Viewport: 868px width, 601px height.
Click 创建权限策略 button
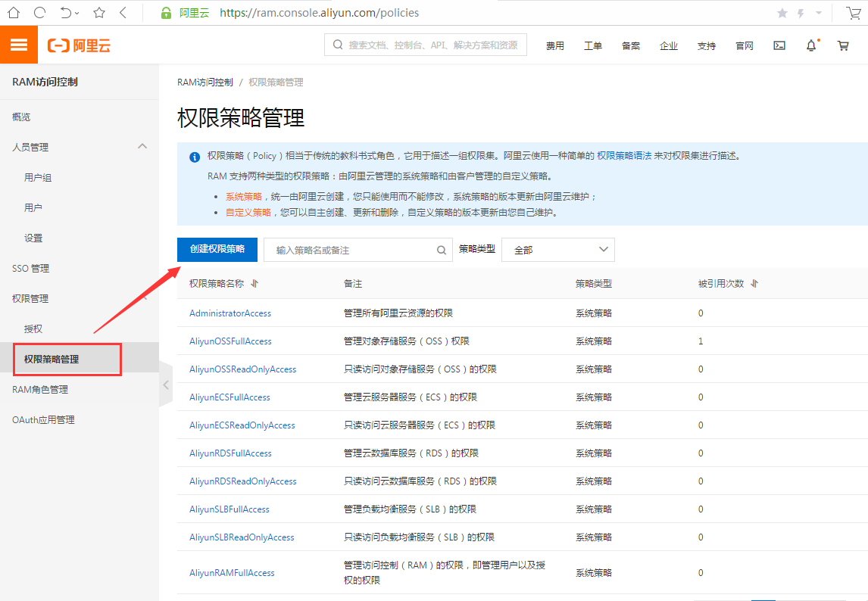tap(217, 250)
